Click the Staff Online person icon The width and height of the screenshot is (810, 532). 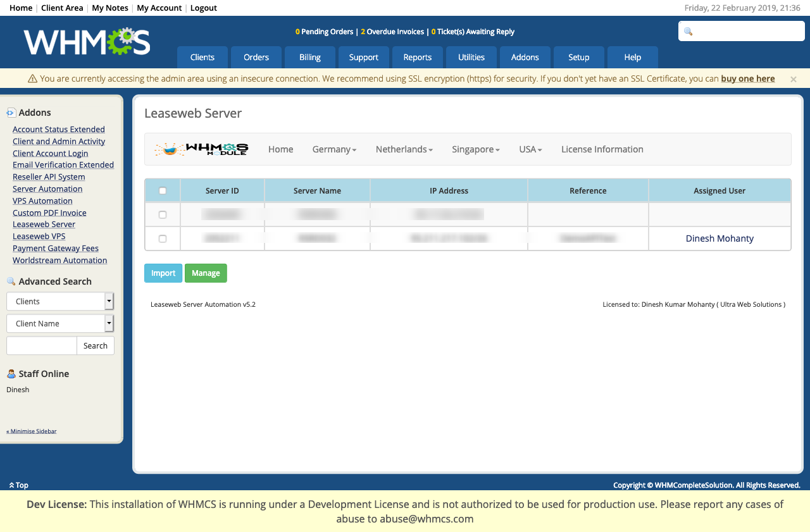(10, 373)
